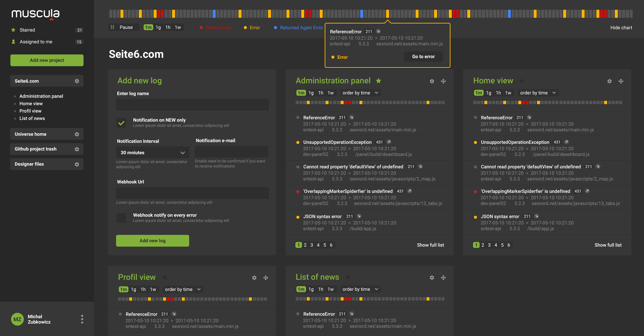
Task: Click the Go to error button
Action: pos(423,57)
